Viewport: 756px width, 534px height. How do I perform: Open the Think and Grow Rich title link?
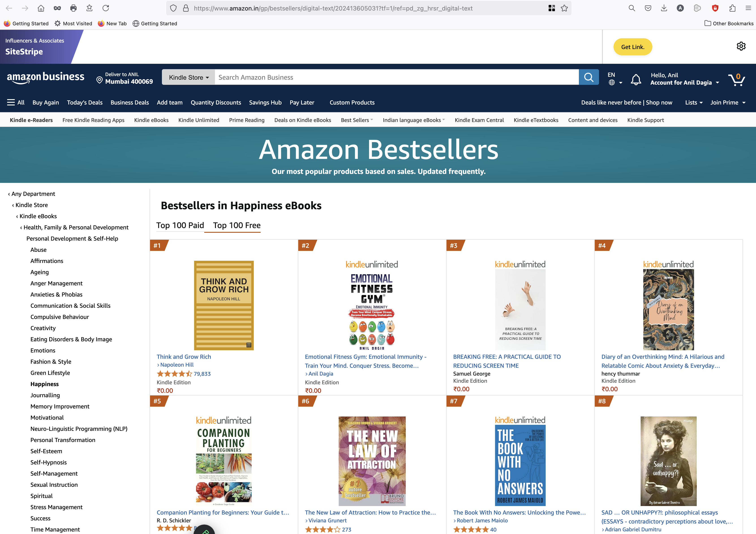coord(184,357)
